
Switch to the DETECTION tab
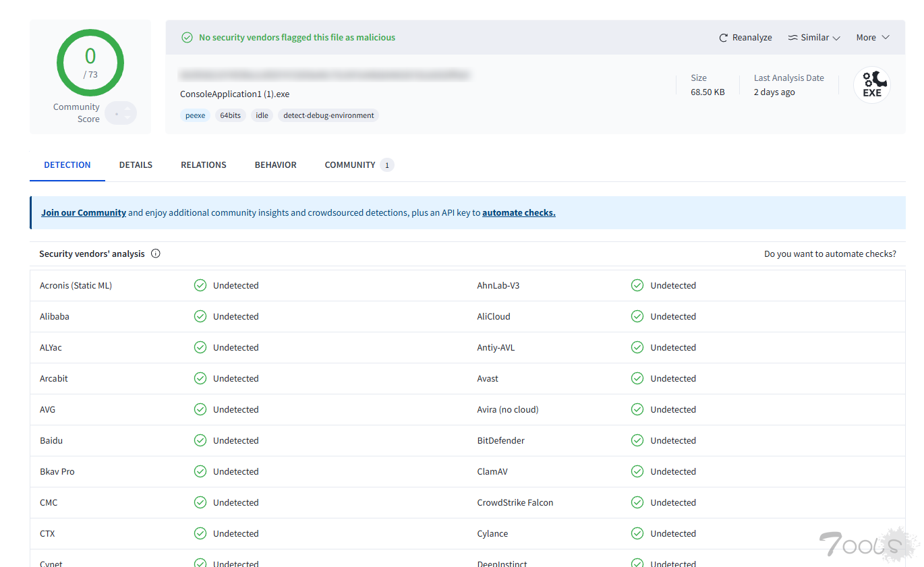tap(67, 165)
